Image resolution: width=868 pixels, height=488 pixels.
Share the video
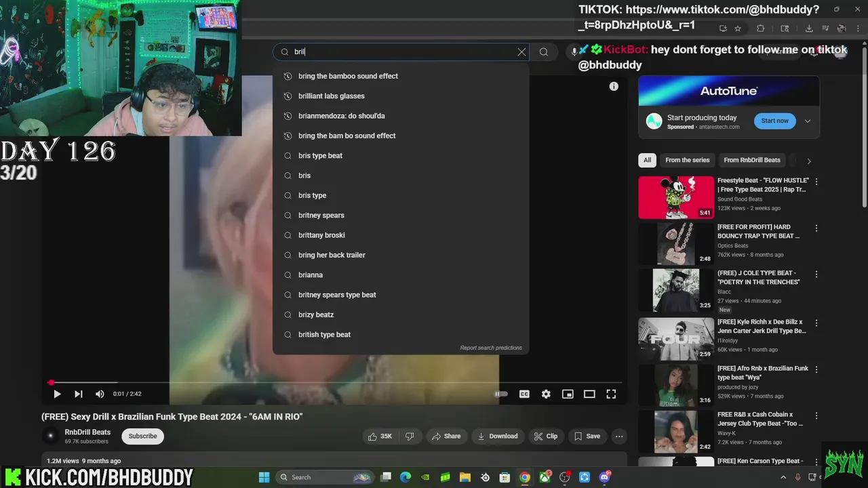point(446,436)
